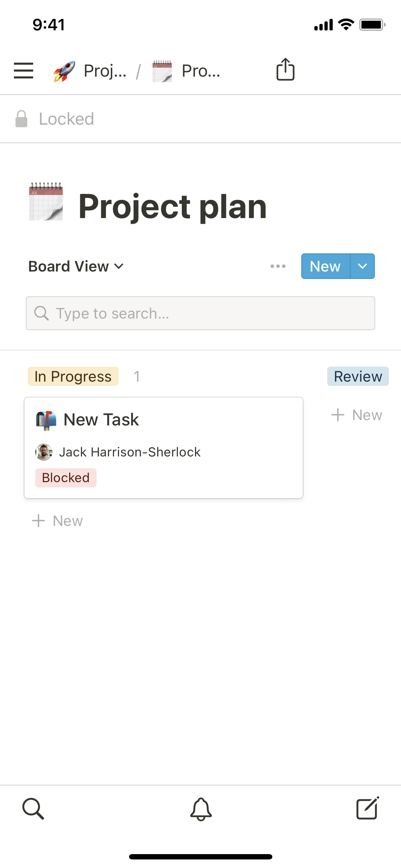The width and height of the screenshot is (401, 868).
Task: Expand the Board View switcher
Action: click(76, 267)
